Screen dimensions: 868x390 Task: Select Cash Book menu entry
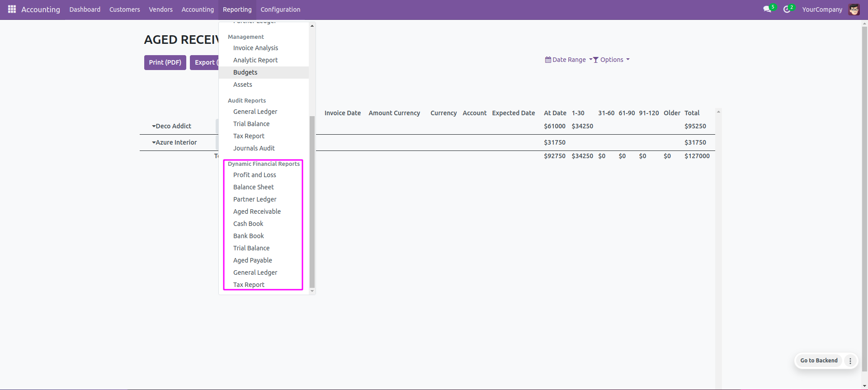pos(248,224)
